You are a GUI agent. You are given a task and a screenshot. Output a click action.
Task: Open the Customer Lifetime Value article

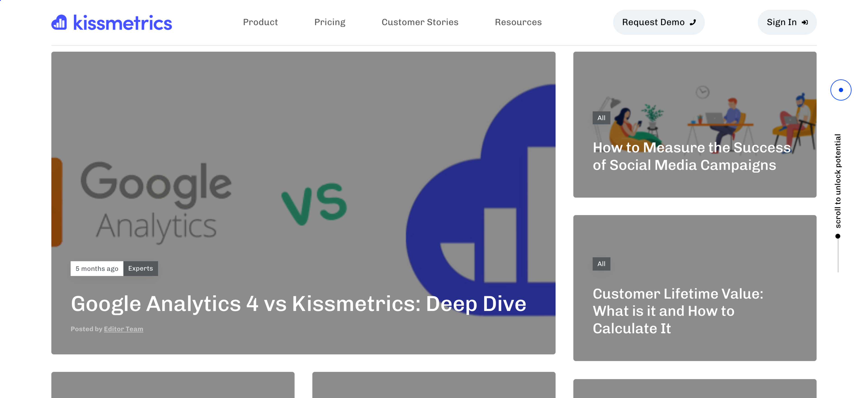(x=678, y=311)
